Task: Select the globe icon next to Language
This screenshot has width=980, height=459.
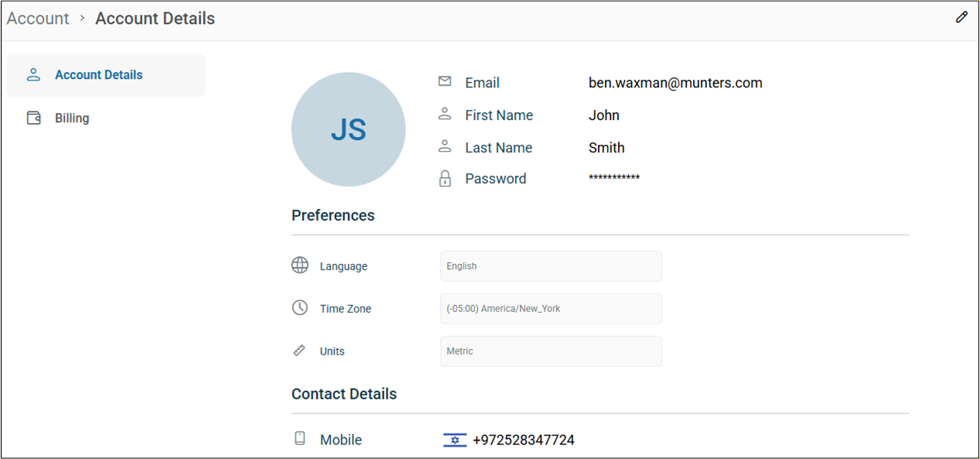Action: 299,265
